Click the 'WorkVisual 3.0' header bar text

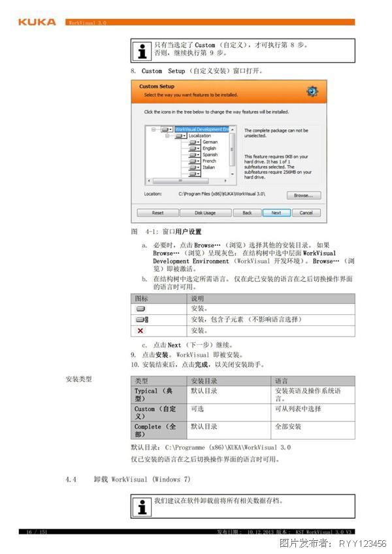click(87, 23)
